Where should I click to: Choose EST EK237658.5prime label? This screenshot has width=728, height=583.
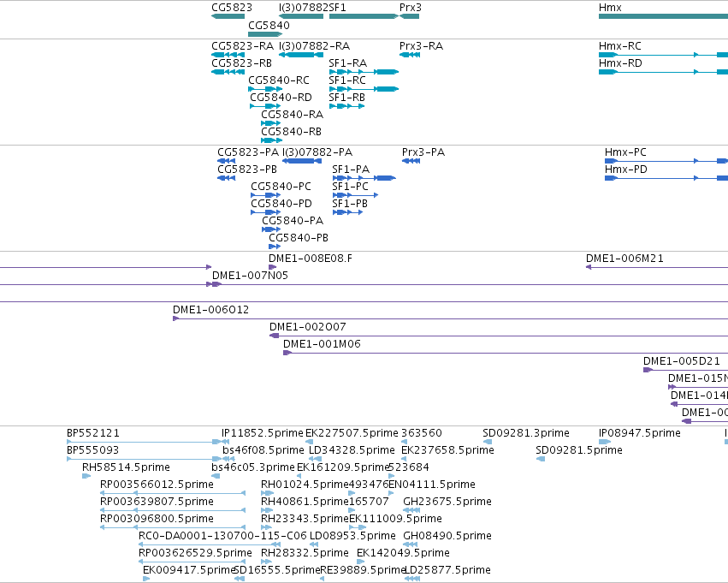[x=447, y=450]
